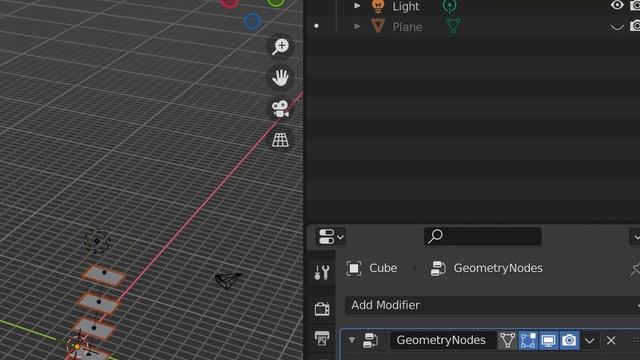Click the GeometryNodes breadcrumb label
640x360 pixels.
click(498, 268)
